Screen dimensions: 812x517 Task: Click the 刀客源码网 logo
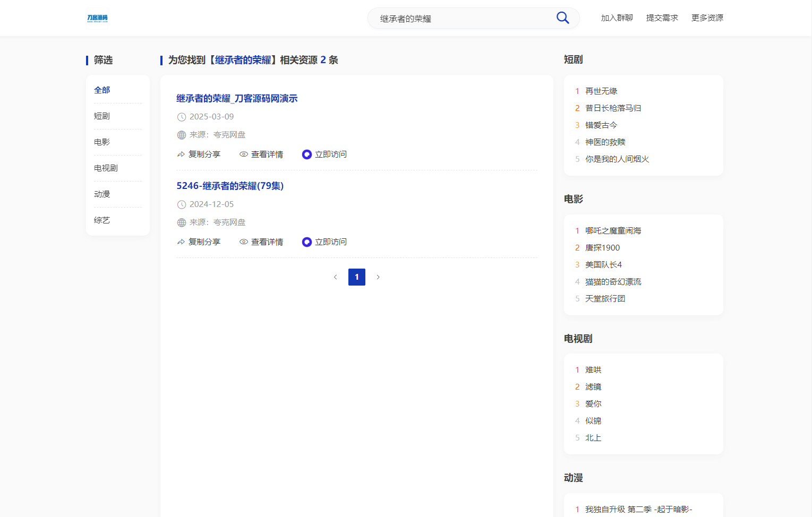coord(98,18)
